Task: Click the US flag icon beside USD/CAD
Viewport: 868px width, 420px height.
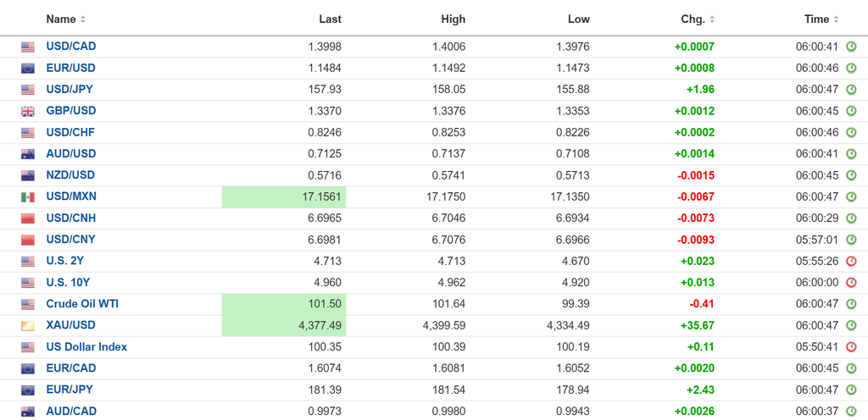Action: (28, 47)
